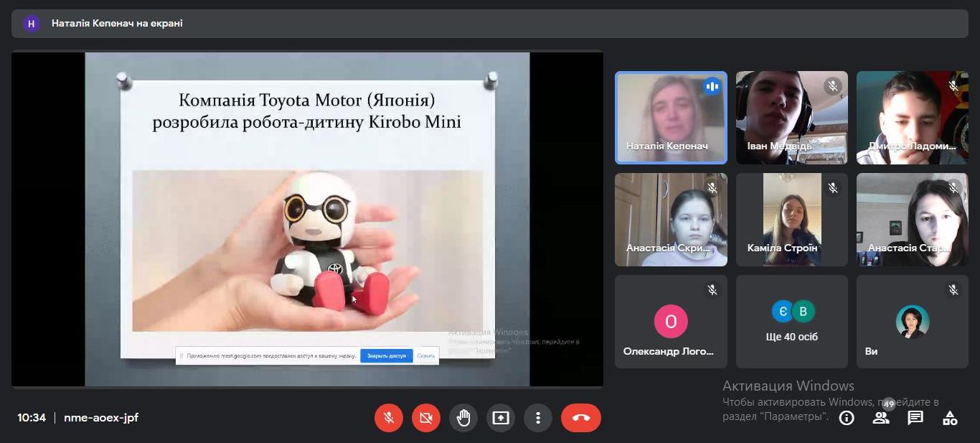
Task: Click muted mic icon on Анастасія Стар tile
Action: click(x=953, y=188)
